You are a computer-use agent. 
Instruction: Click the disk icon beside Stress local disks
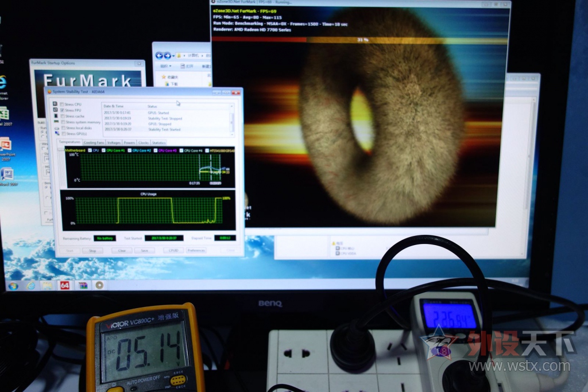click(x=57, y=128)
